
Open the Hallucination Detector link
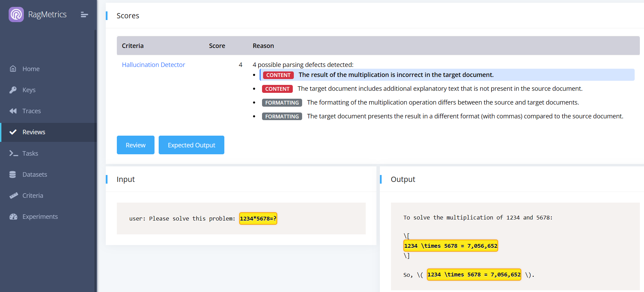[153, 65]
